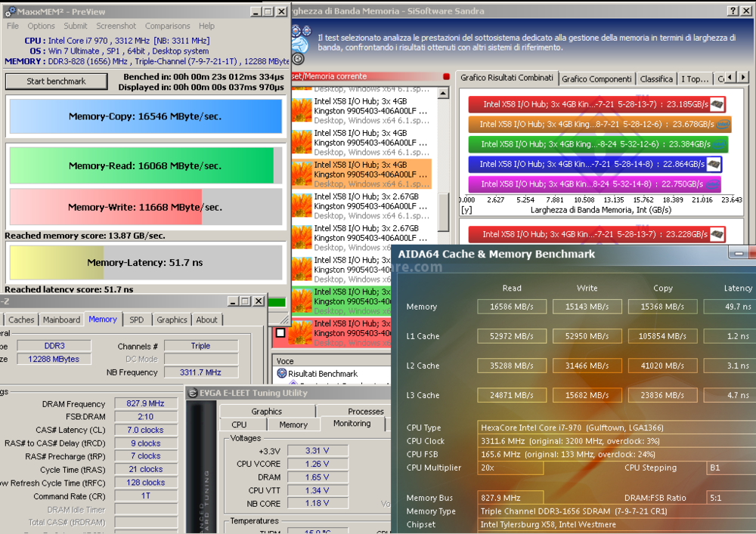Screen dimensions: 756x534
Task: Click the icon ending the 23.384GB/s green bar
Action: pyautogui.click(x=719, y=144)
